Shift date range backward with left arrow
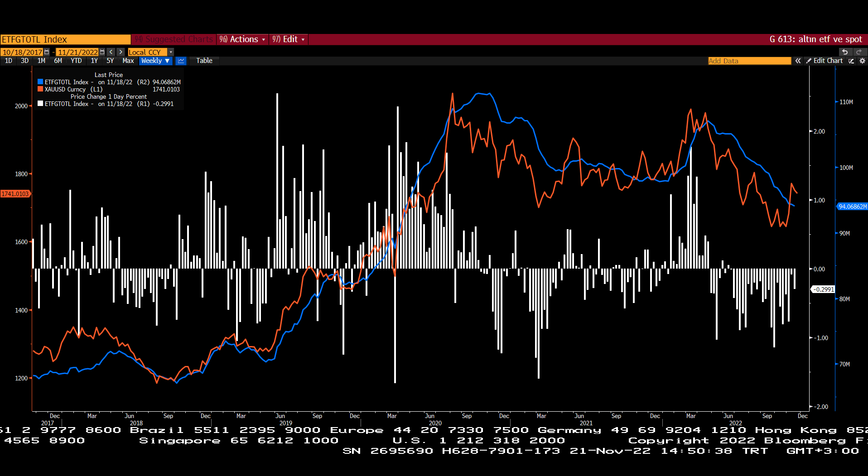This screenshot has width=868, height=476. pyautogui.click(x=111, y=52)
